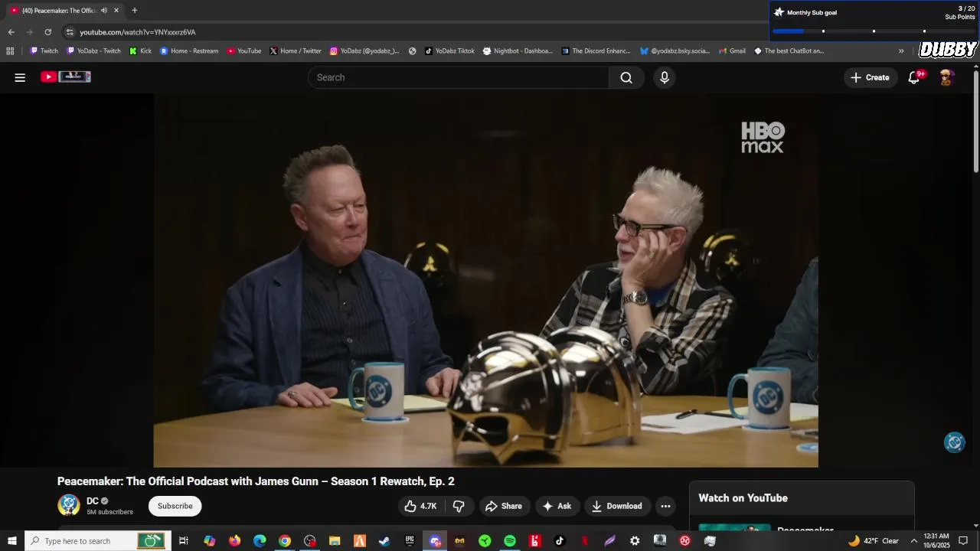Screen dimensions: 980x551
Task: Open the account avatar menu
Action: 946,77
